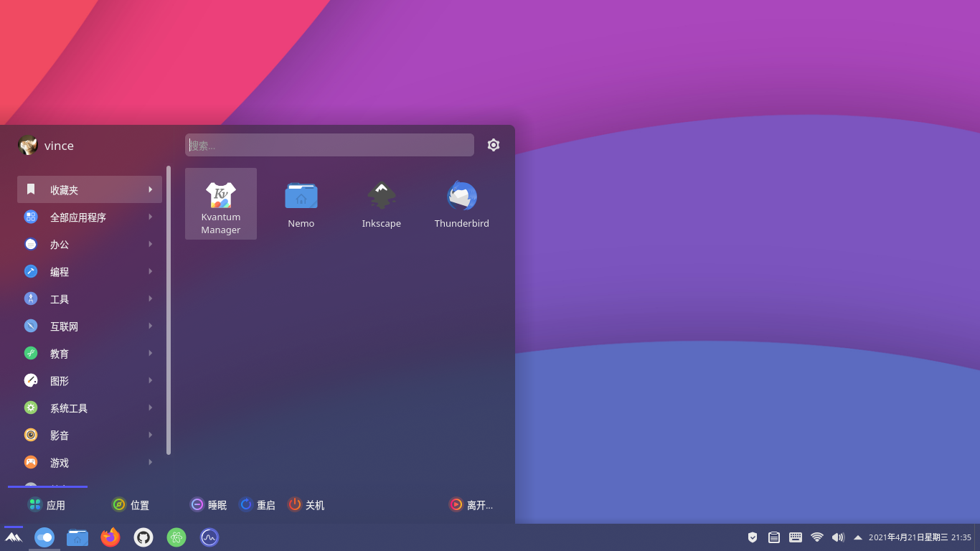The height and width of the screenshot is (551, 980).
Task: Select 系统工具 category label
Action: point(69,408)
